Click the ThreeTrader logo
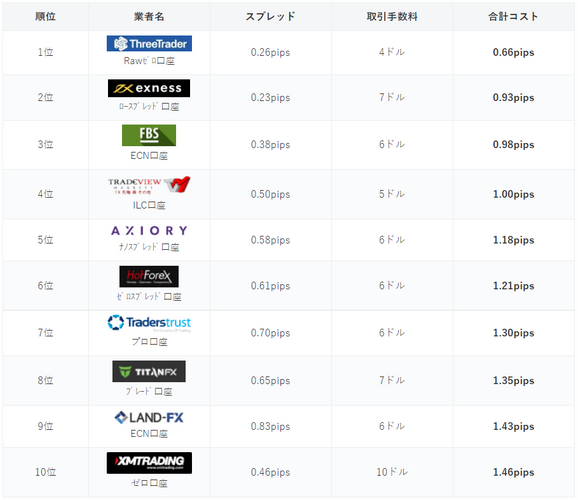578x500 pixels. click(x=149, y=44)
